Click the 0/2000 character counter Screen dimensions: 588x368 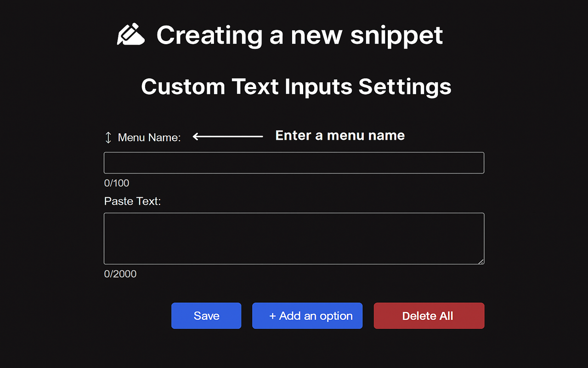click(120, 274)
